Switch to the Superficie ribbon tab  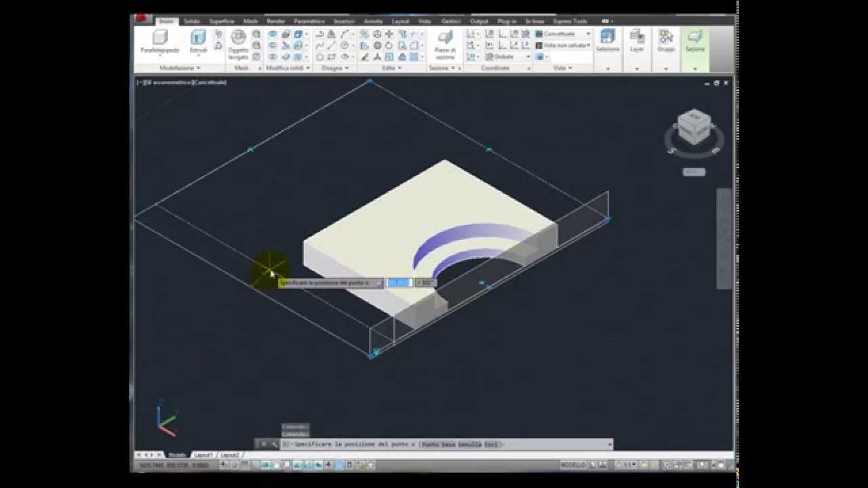(x=222, y=21)
